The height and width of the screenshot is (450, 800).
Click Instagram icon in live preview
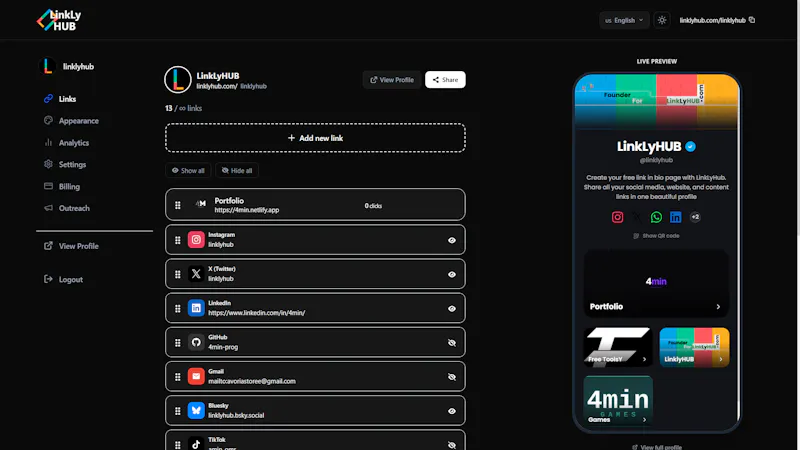[617, 217]
